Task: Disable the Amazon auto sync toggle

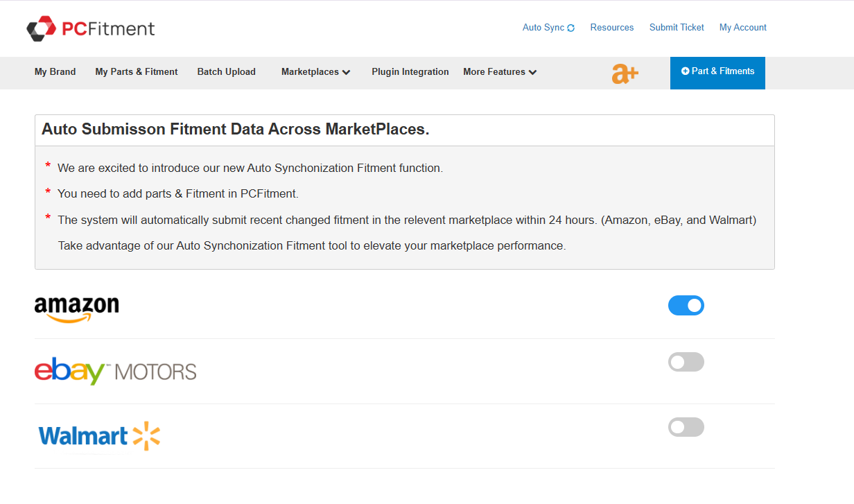Action: point(686,306)
